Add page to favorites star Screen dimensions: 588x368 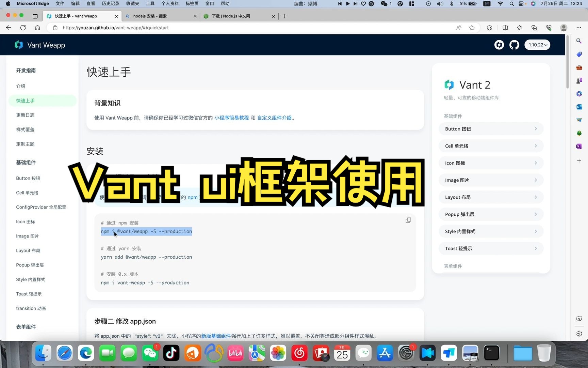[x=472, y=28]
